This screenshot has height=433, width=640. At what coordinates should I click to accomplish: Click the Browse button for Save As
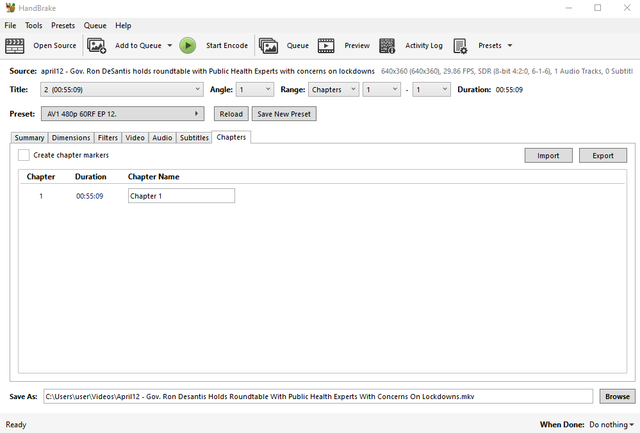pos(617,396)
